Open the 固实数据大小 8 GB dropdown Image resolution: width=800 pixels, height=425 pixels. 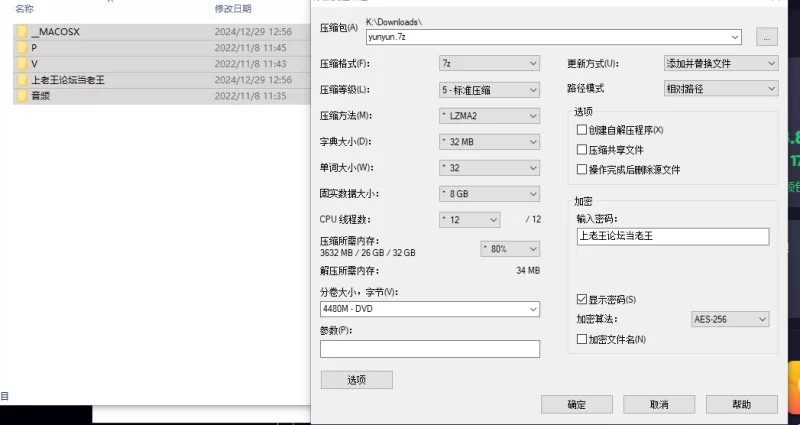[x=489, y=194]
